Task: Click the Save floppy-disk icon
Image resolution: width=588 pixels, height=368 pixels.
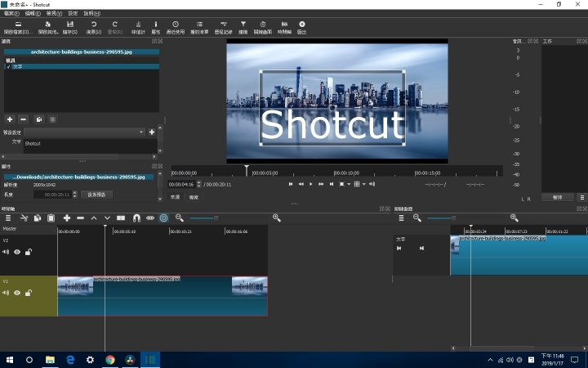Action: coord(70,25)
